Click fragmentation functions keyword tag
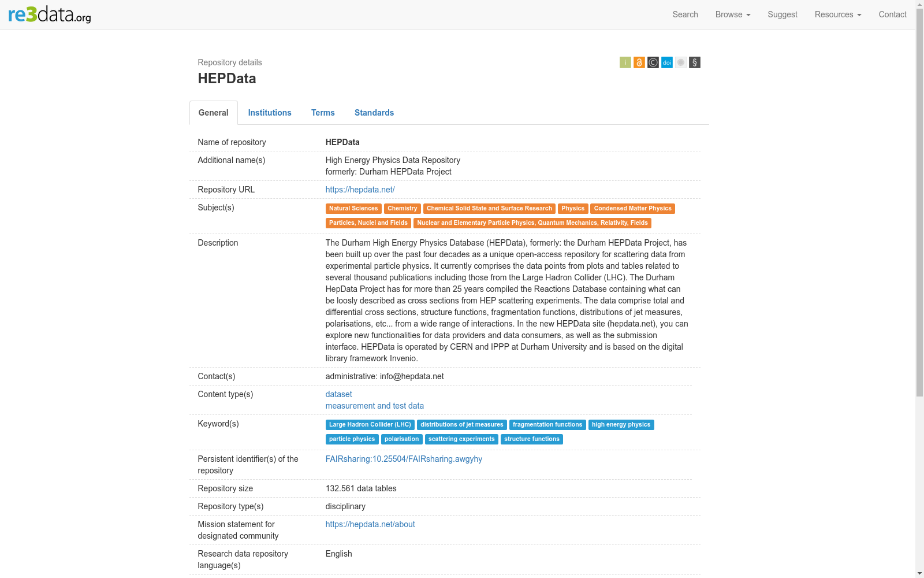924x578 pixels. click(547, 425)
